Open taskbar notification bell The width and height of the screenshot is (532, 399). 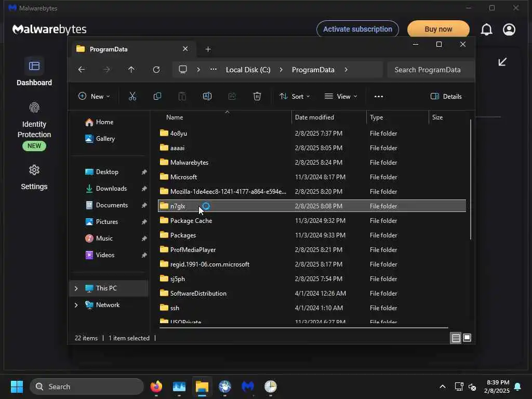518,387
